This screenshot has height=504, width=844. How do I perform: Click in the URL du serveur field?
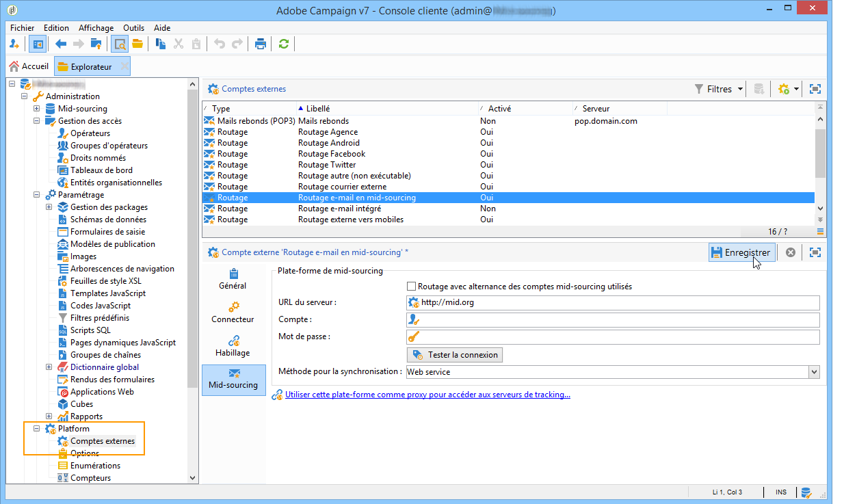(x=616, y=303)
